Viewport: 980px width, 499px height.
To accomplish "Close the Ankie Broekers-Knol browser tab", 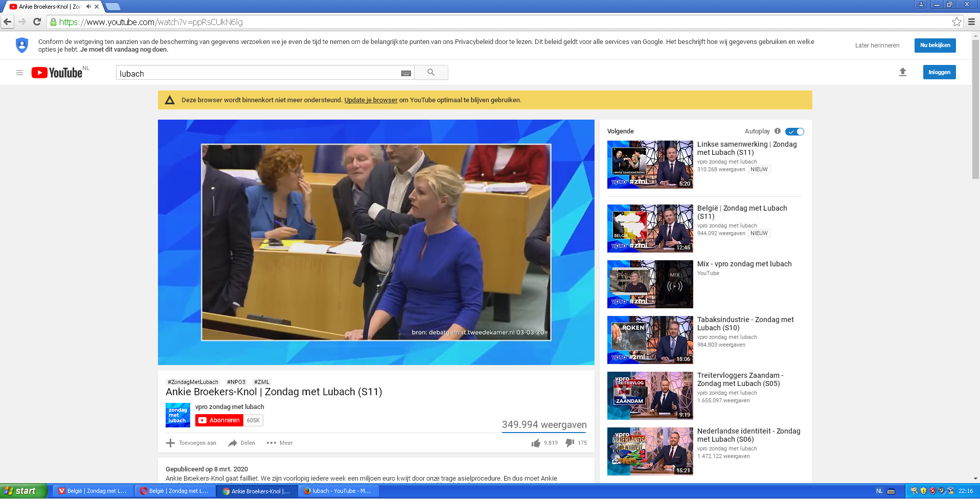I will (97, 7).
